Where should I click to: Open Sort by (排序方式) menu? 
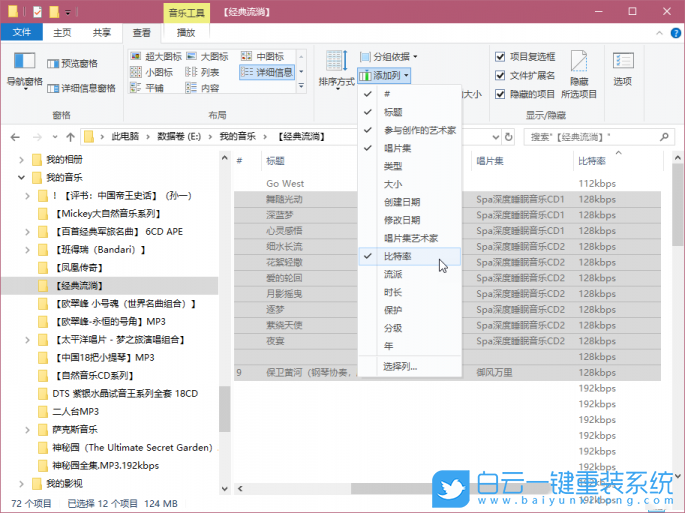coord(336,69)
